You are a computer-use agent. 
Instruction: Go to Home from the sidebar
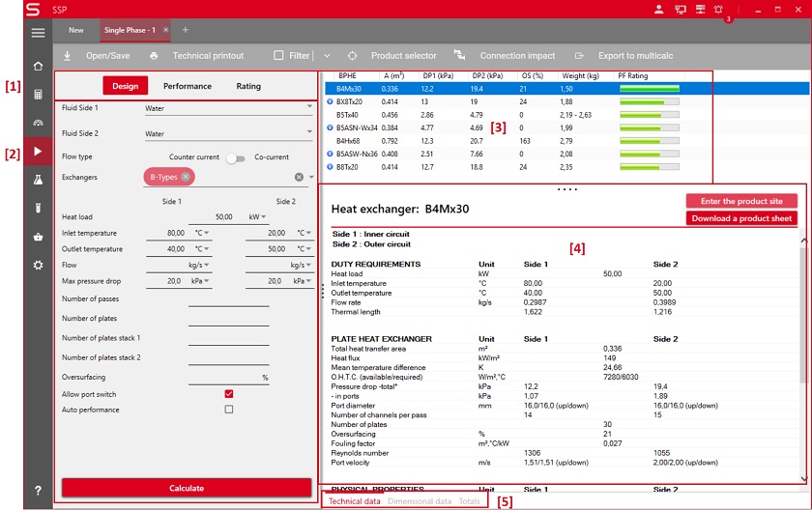click(38, 67)
